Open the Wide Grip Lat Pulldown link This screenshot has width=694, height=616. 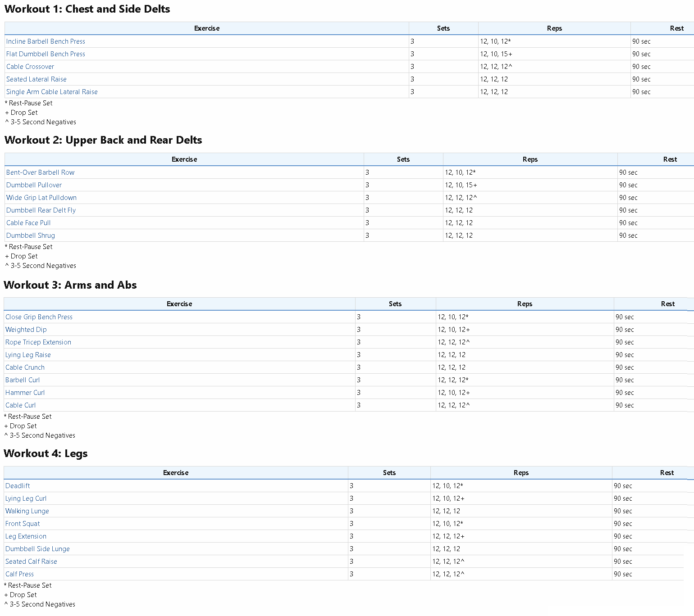point(41,198)
